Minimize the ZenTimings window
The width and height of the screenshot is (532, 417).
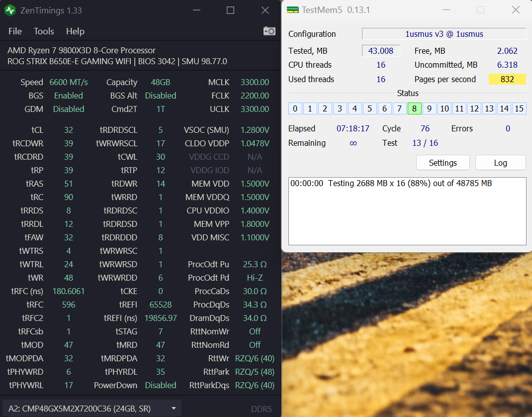[x=196, y=10]
